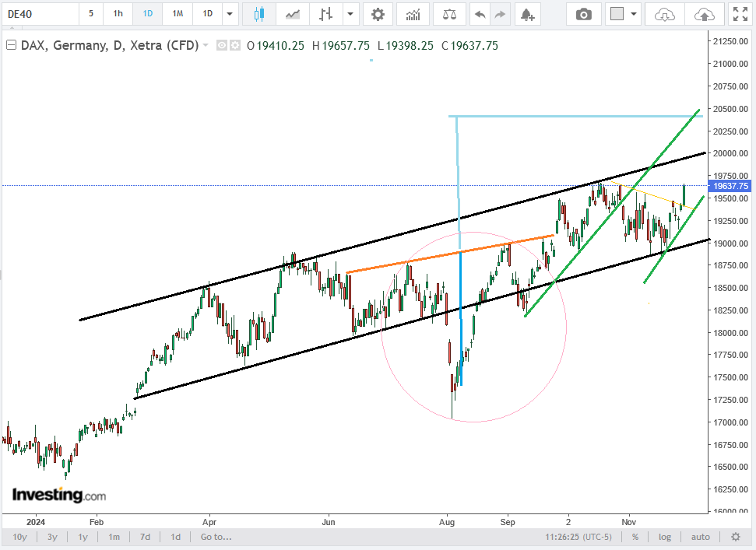
Task: Set the range to 1y
Action: point(83,537)
